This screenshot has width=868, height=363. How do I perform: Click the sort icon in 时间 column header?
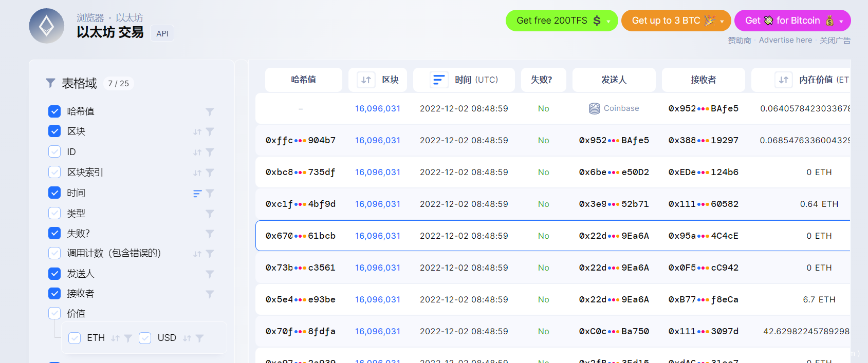pos(439,80)
